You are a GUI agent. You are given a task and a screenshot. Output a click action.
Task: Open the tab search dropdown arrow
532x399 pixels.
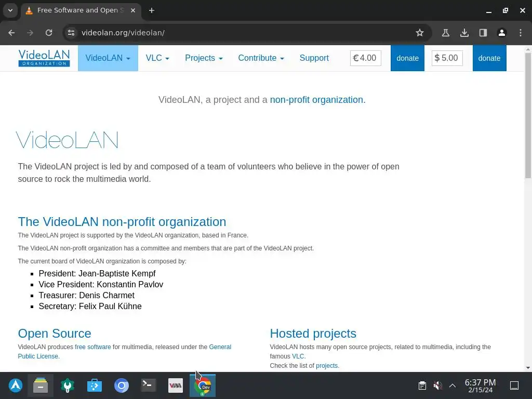pyautogui.click(x=10, y=10)
